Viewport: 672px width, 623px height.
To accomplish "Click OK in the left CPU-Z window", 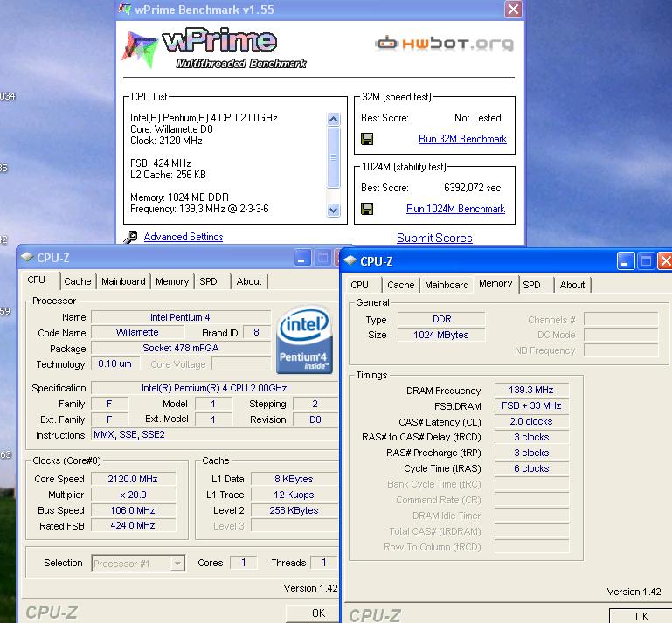I will pos(312,613).
